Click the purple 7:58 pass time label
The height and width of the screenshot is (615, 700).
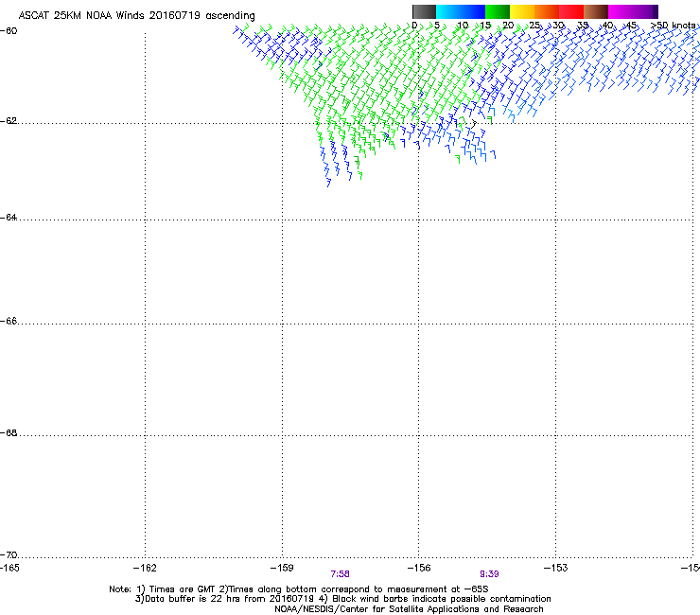[x=340, y=574]
